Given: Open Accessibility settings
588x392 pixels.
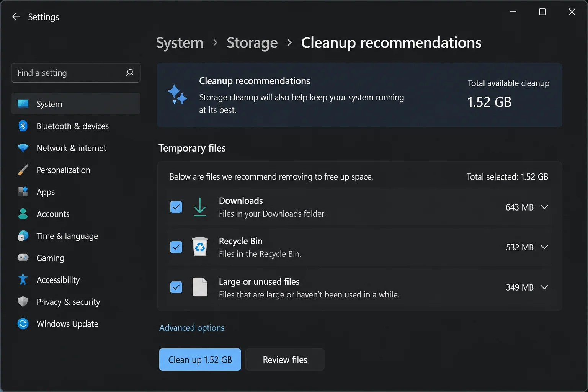Looking at the screenshot, I should (x=76, y=279).
